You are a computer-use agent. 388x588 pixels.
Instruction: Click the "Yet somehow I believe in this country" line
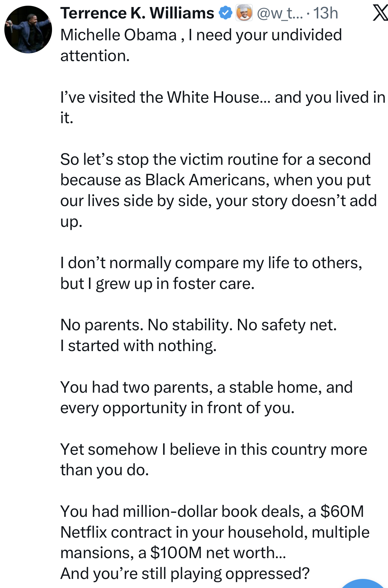(x=213, y=449)
